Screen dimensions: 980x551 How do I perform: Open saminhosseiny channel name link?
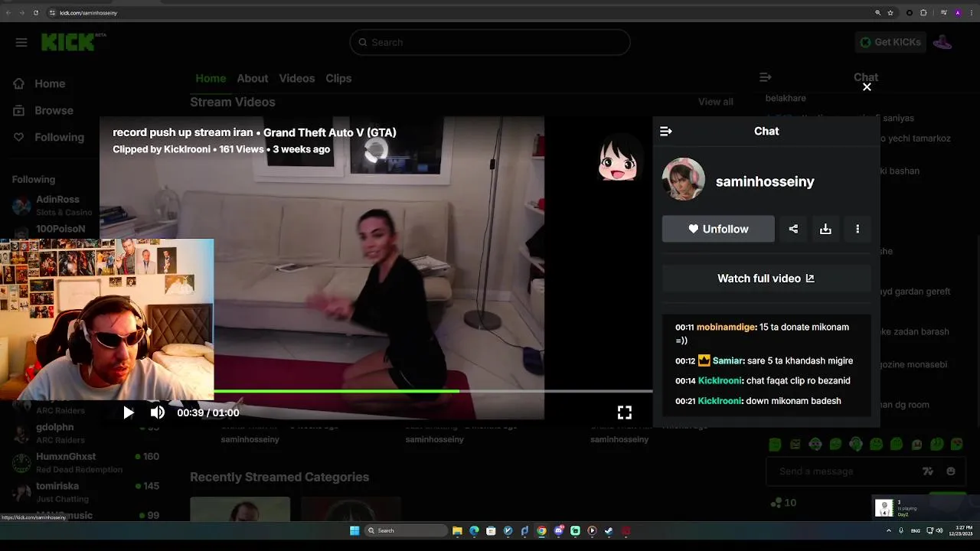pos(765,181)
